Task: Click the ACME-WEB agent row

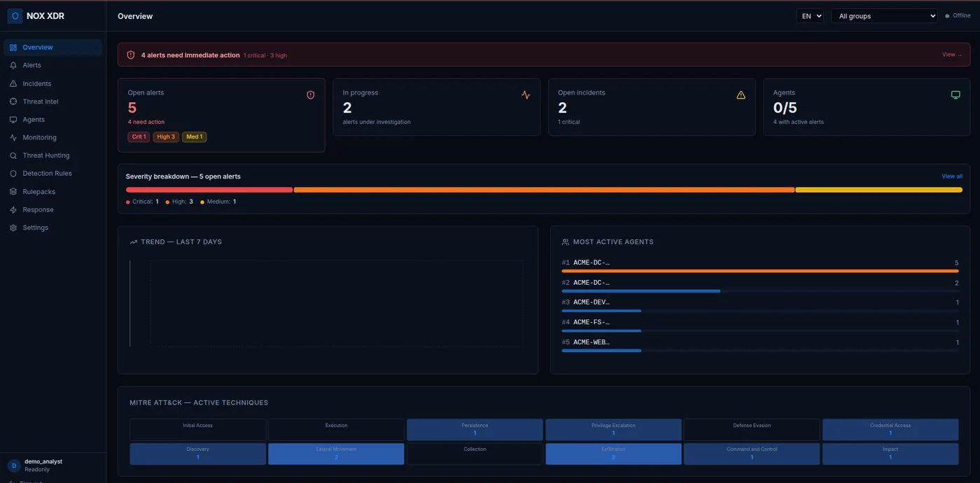Action: pyautogui.click(x=760, y=345)
